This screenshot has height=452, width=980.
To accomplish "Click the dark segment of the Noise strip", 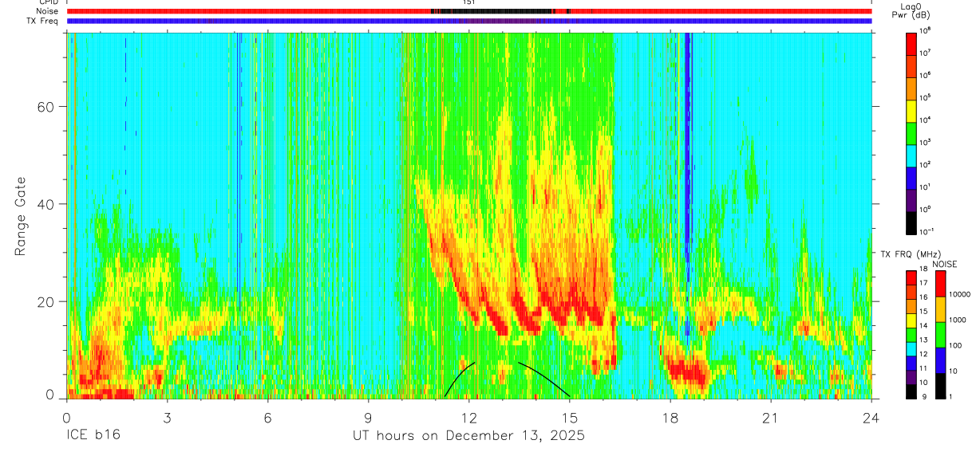I will (x=492, y=11).
